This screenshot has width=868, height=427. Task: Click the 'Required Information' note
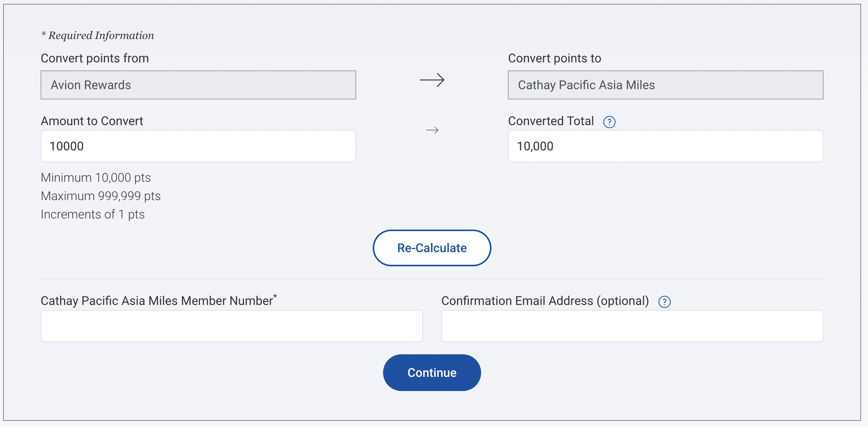[x=98, y=35]
